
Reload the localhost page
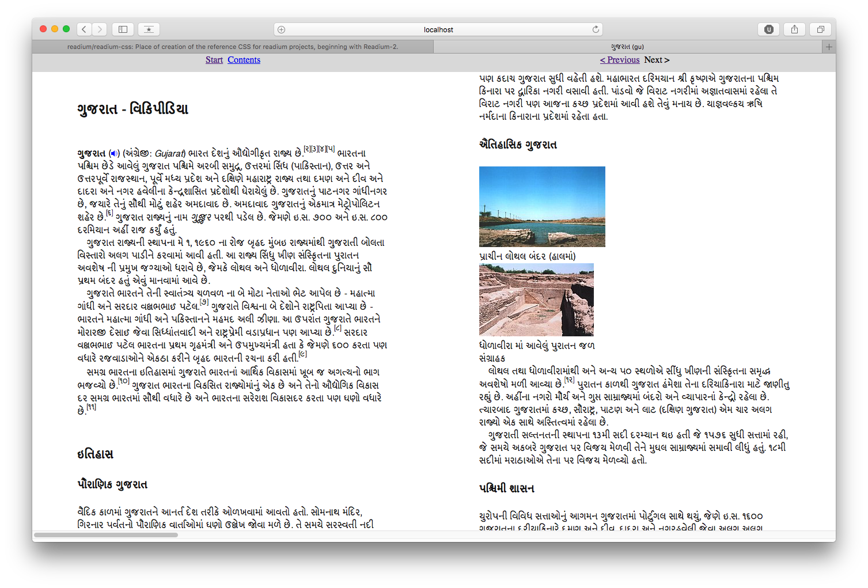[x=596, y=29]
